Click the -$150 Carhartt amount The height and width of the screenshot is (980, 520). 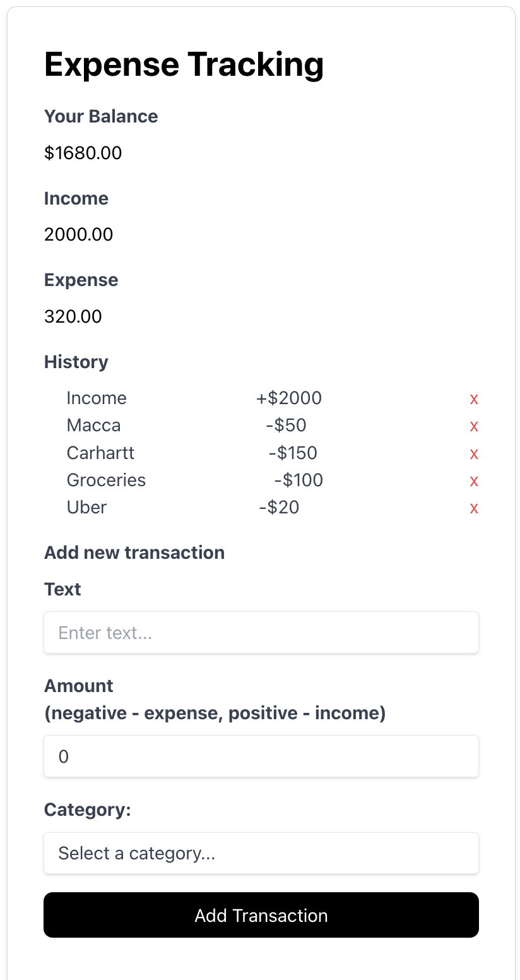point(292,453)
